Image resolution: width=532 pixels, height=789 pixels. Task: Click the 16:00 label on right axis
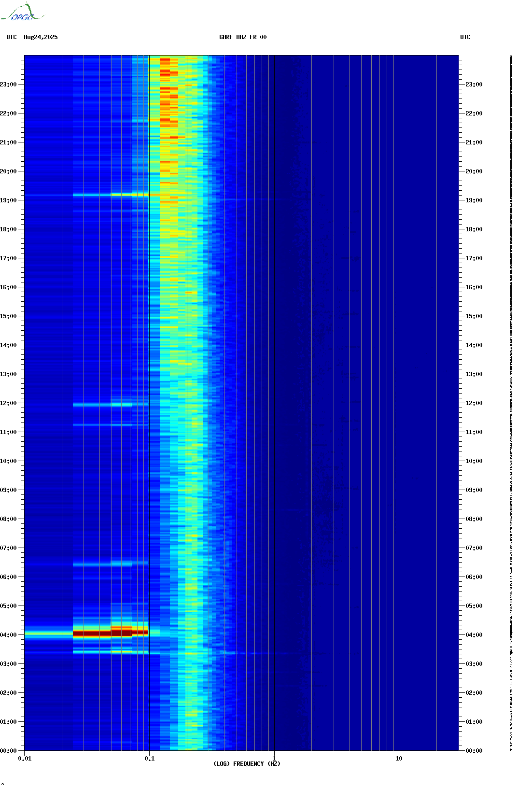pos(474,287)
